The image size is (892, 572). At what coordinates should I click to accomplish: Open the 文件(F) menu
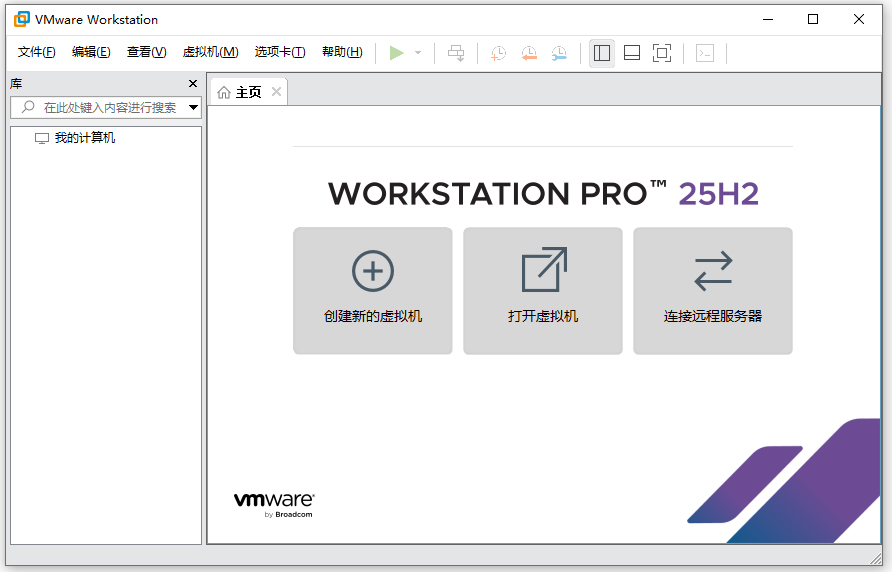point(36,52)
